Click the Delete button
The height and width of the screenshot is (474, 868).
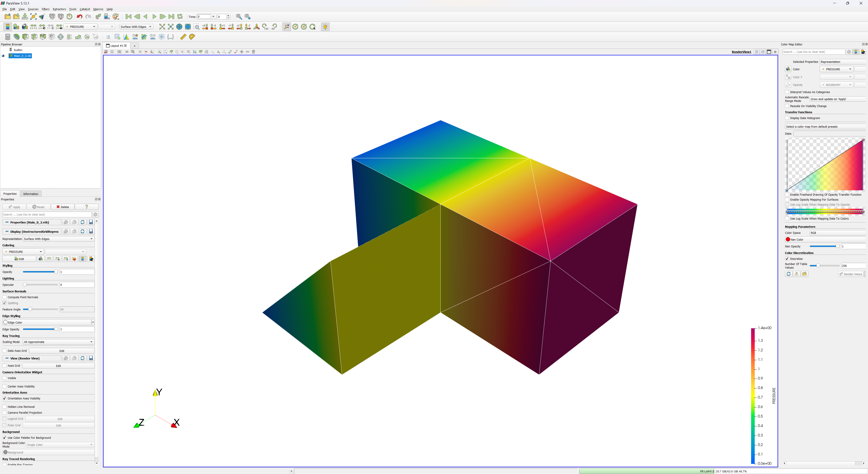[x=63, y=207]
